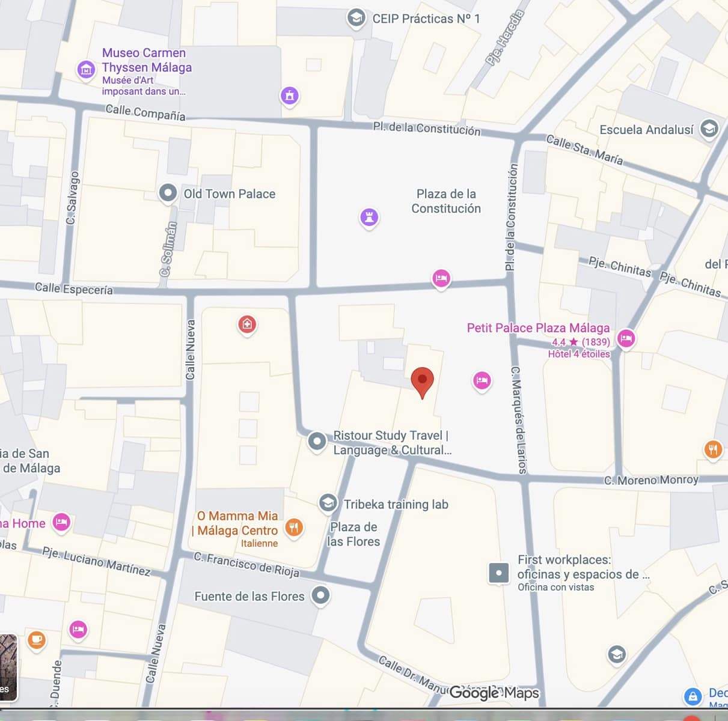728x721 pixels.
Task: Click the Fuente de las Flores label
Action: [x=249, y=596]
